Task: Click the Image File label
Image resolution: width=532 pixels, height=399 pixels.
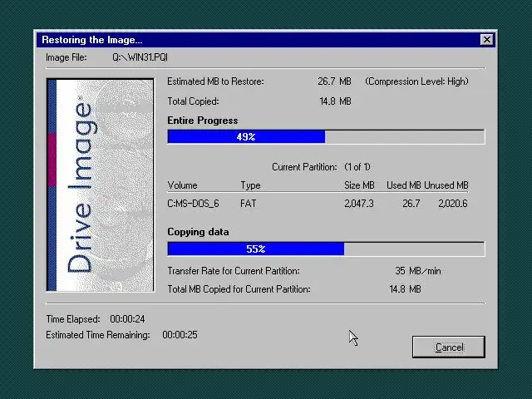Action: [66, 57]
